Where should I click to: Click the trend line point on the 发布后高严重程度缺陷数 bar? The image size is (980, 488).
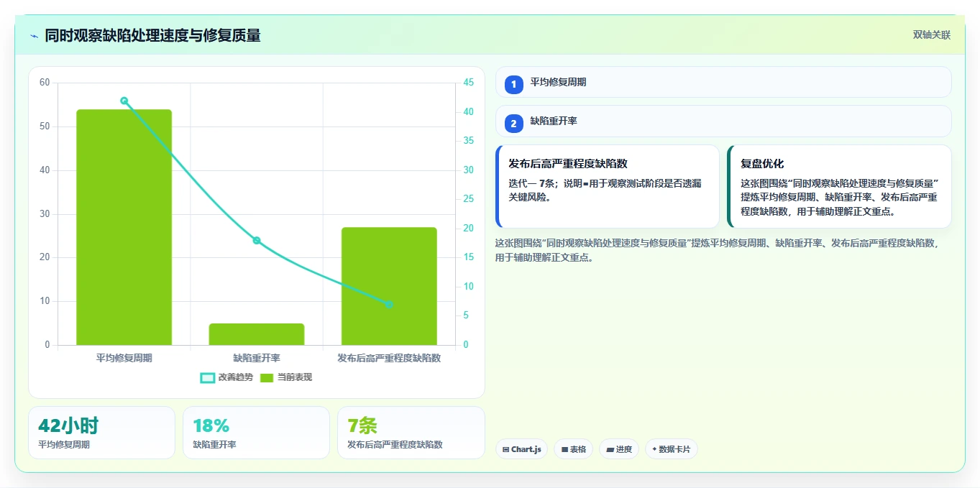click(389, 305)
